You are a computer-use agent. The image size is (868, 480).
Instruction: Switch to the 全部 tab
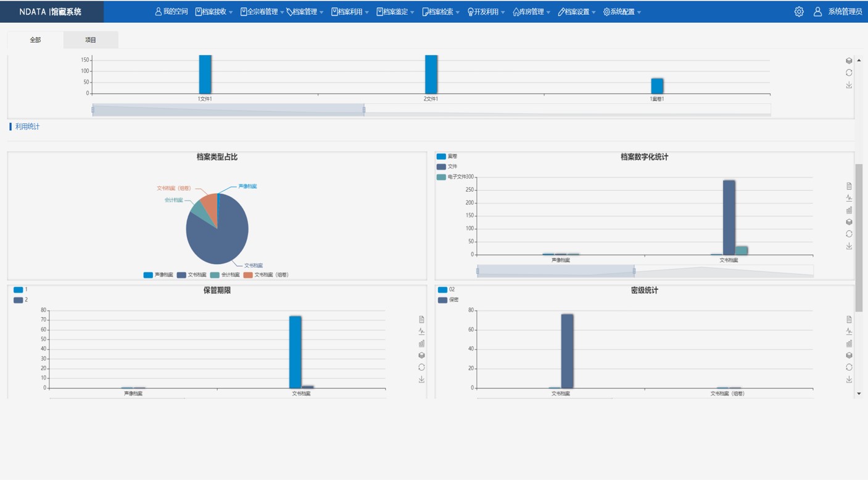[35, 39]
